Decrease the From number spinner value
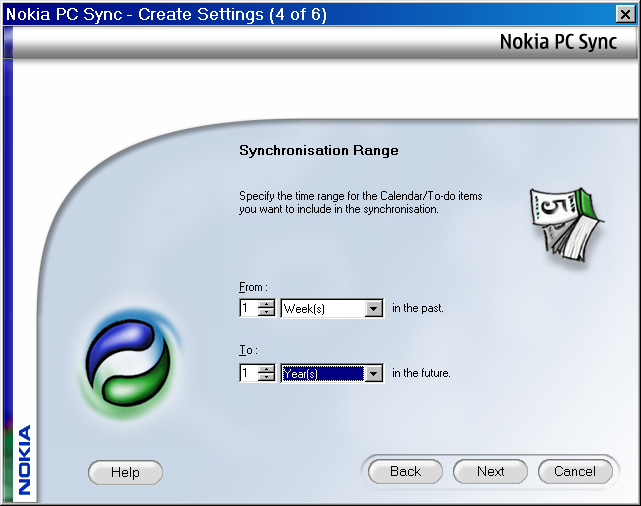Image resolution: width=641 pixels, height=506 pixels. point(266,312)
